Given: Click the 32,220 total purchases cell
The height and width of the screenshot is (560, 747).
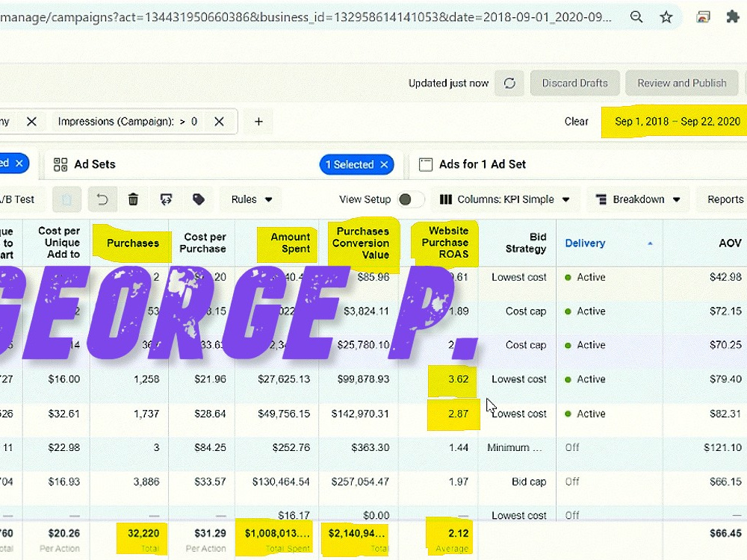Looking at the screenshot, I should 143,533.
